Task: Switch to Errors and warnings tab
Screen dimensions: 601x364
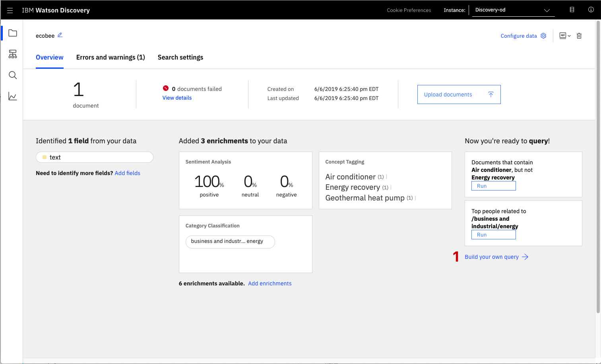Action: coord(111,57)
